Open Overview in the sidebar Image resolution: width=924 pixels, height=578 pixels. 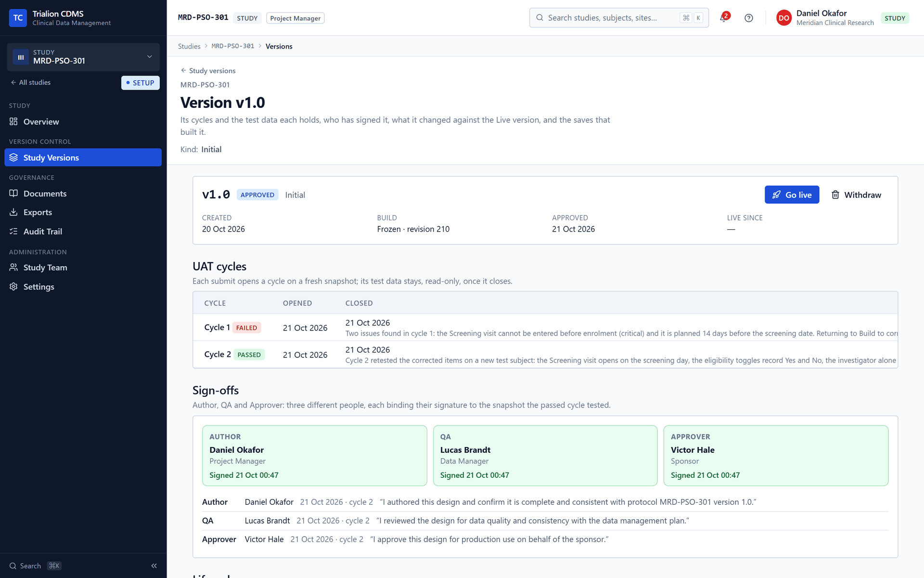[83, 121]
